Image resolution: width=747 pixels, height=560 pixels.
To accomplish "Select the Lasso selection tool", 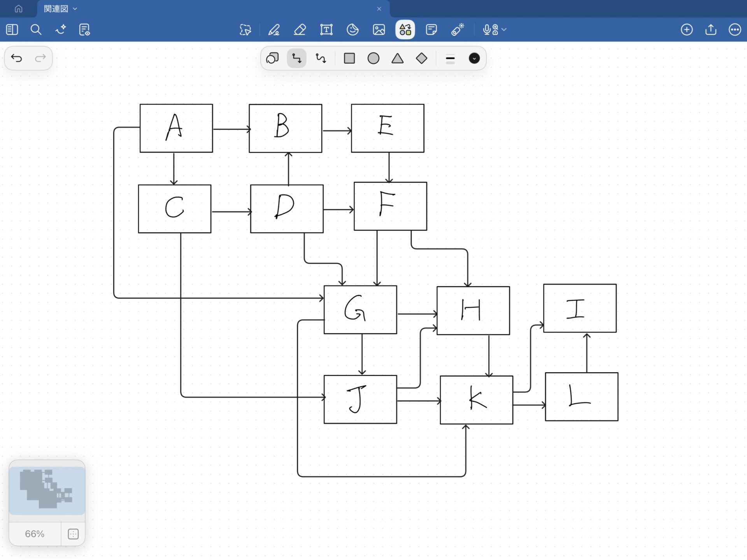I will pyautogui.click(x=245, y=30).
